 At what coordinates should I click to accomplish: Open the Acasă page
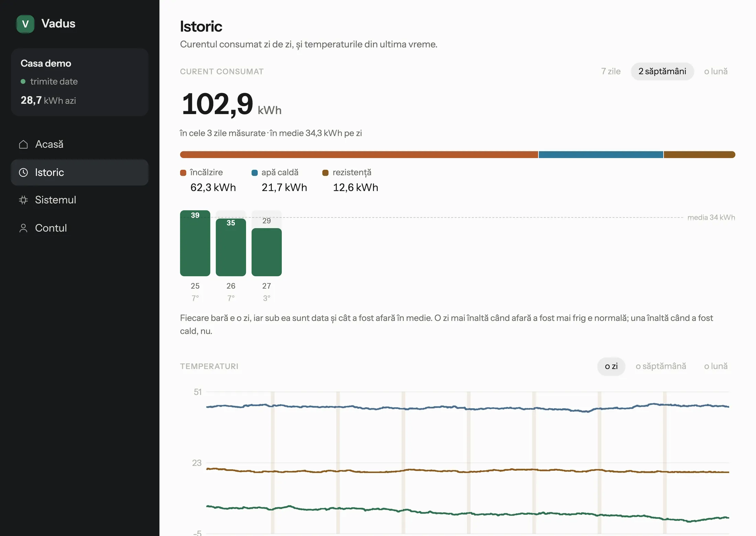point(80,144)
